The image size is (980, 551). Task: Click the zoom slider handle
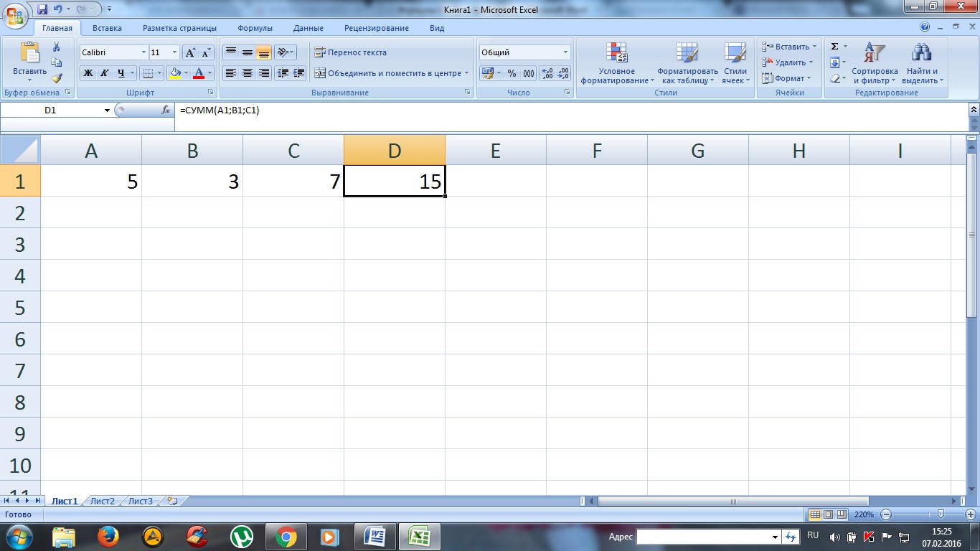[x=941, y=514]
